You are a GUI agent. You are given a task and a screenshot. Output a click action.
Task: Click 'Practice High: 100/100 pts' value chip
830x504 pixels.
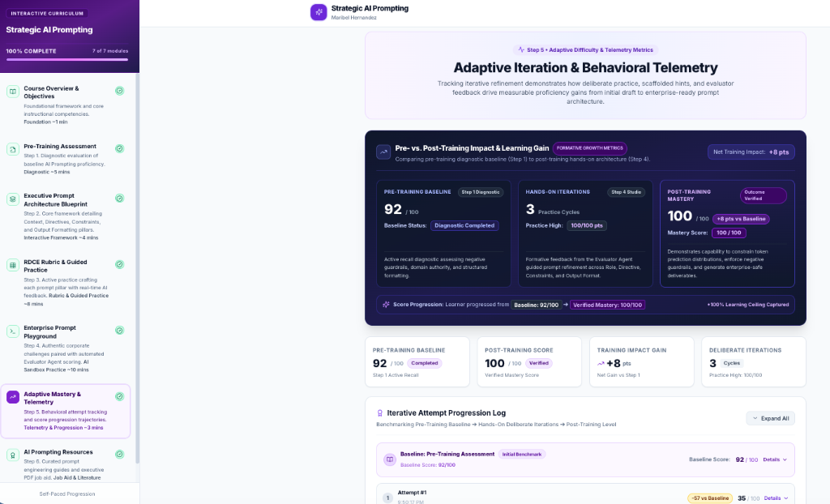(587, 225)
